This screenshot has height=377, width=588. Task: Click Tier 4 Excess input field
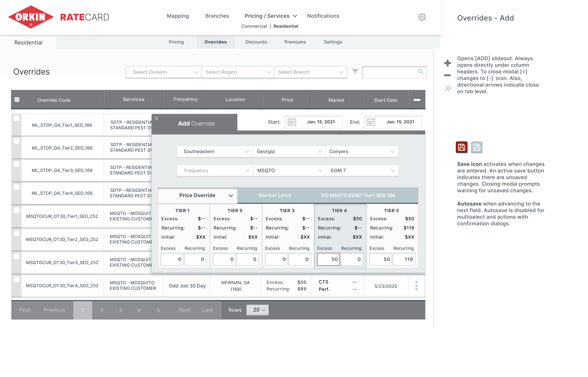328,259
